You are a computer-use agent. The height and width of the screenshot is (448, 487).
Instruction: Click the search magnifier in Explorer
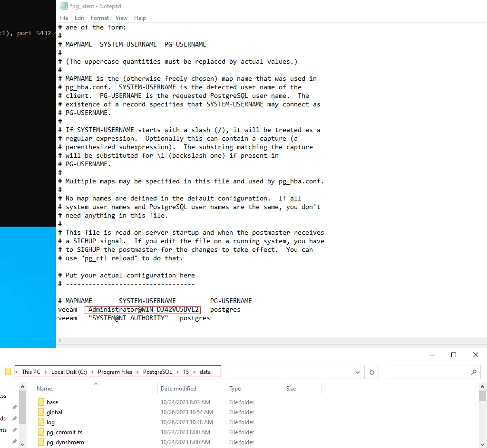[474, 372]
